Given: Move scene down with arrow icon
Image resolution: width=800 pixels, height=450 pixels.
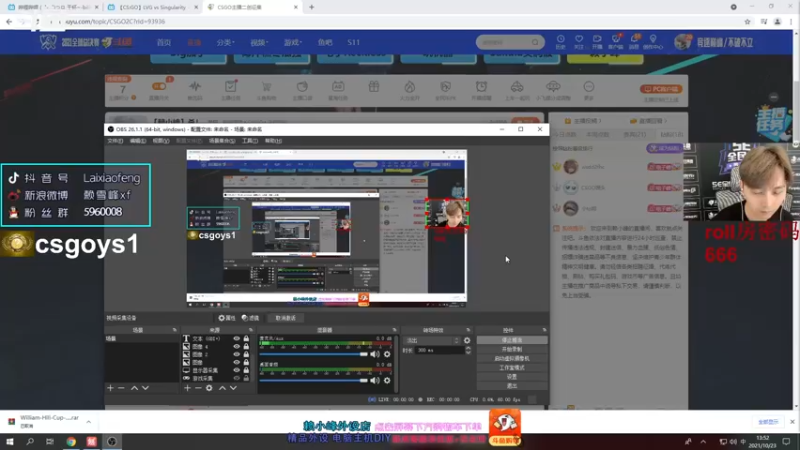Looking at the screenshot, I should point(145,388).
